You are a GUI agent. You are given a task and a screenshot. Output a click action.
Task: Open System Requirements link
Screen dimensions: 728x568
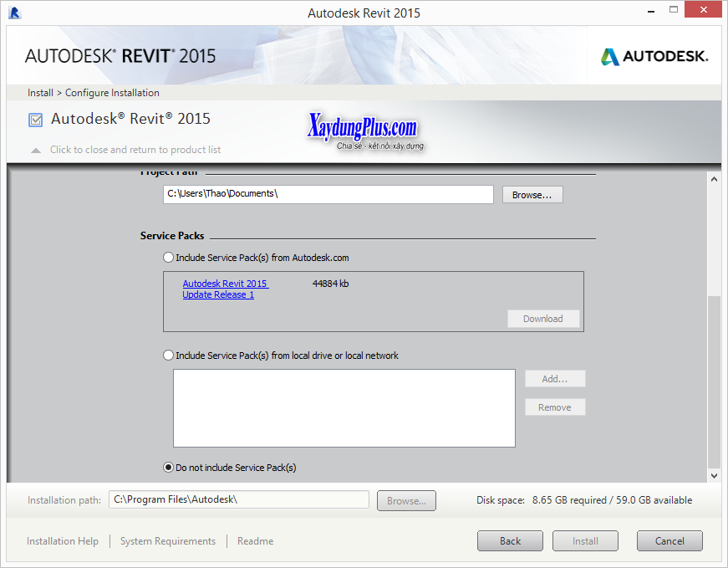[x=168, y=541]
